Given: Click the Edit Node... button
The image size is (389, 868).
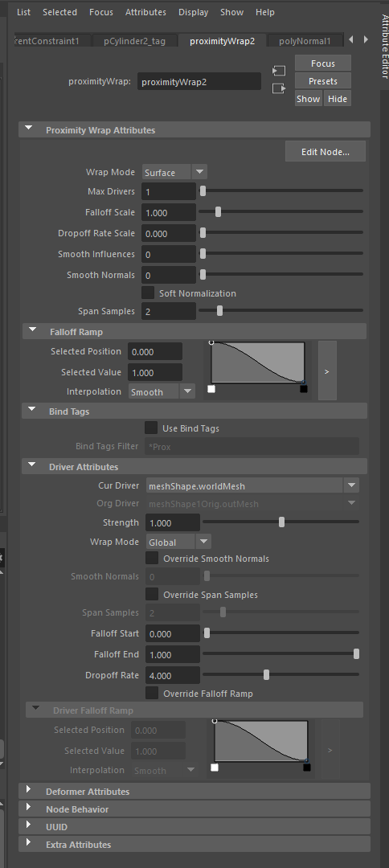Looking at the screenshot, I should pos(326,151).
